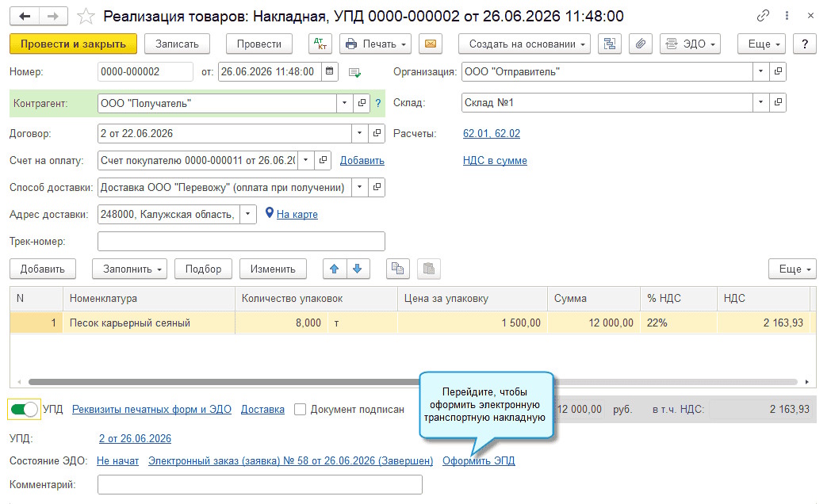
Task: Send document by email envelope icon
Action: coord(431,44)
